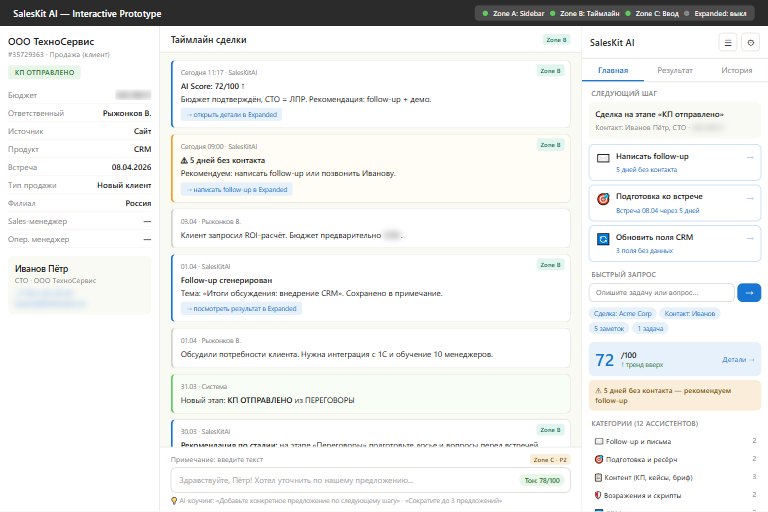Screen dimensions: 768x512
Task: Switch to the Главная tab
Action: tap(613, 71)
